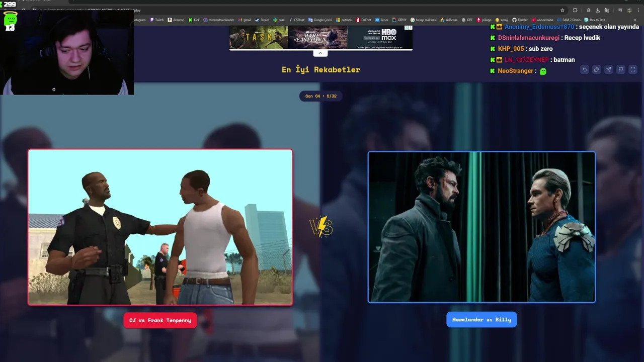
Task: Collapse the ad banner with the chevron tab
Action: pyautogui.click(x=320, y=53)
